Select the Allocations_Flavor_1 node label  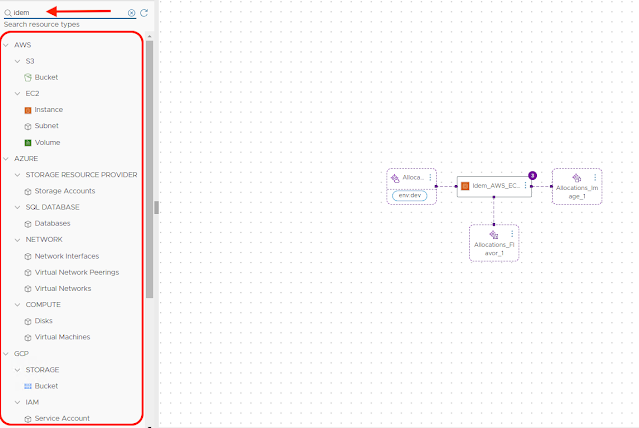pos(494,249)
